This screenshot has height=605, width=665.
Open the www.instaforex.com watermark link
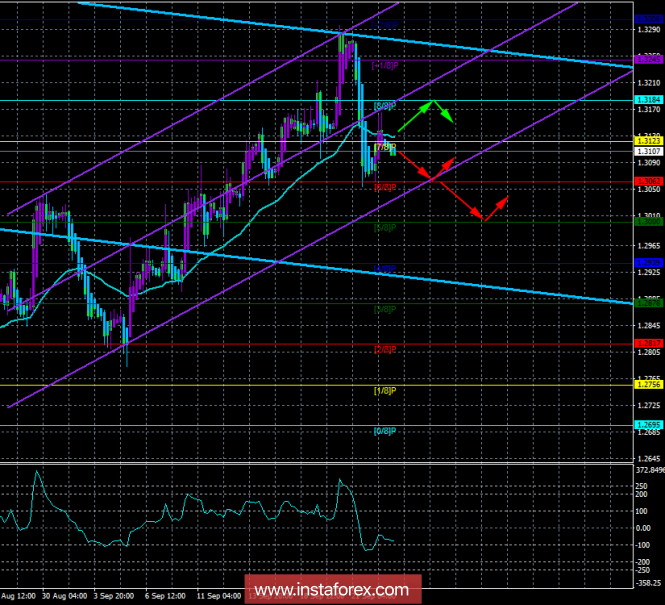pos(332,590)
